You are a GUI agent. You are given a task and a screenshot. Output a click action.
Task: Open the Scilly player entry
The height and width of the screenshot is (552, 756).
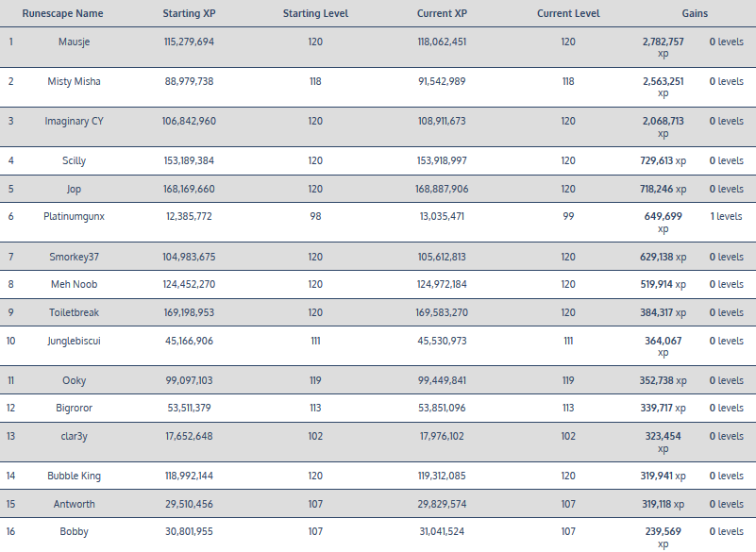(x=74, y=161)
